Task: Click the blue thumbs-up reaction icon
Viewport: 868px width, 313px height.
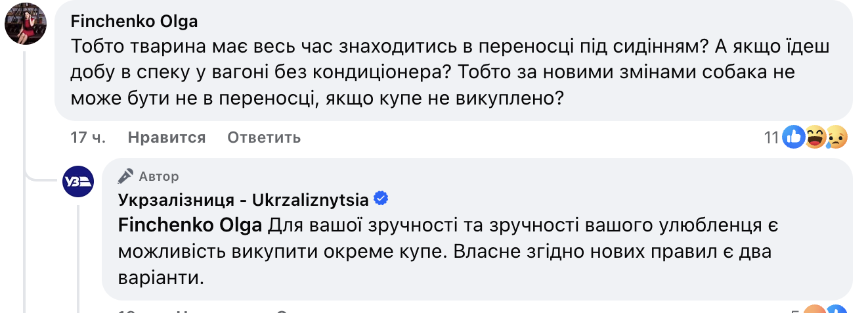Action: (794, 137)
